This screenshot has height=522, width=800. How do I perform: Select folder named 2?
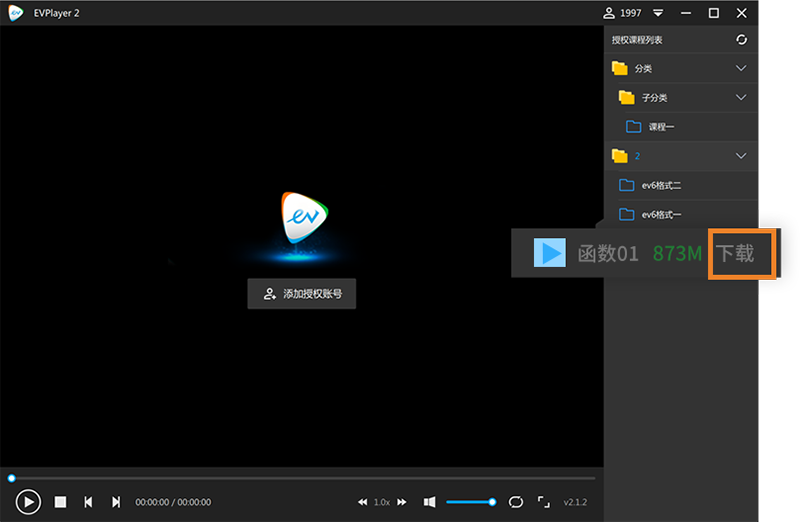tap(681, 156)
